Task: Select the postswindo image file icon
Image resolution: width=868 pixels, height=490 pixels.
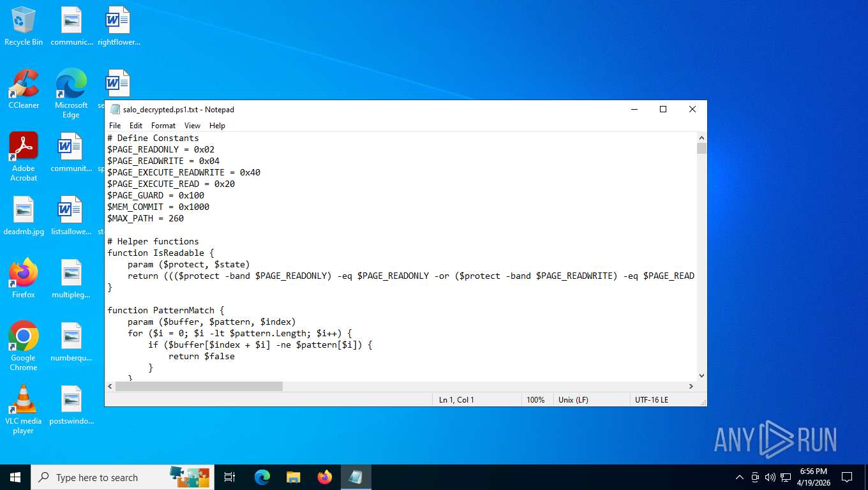Action: pyautogui.click(x=71, y=405)
